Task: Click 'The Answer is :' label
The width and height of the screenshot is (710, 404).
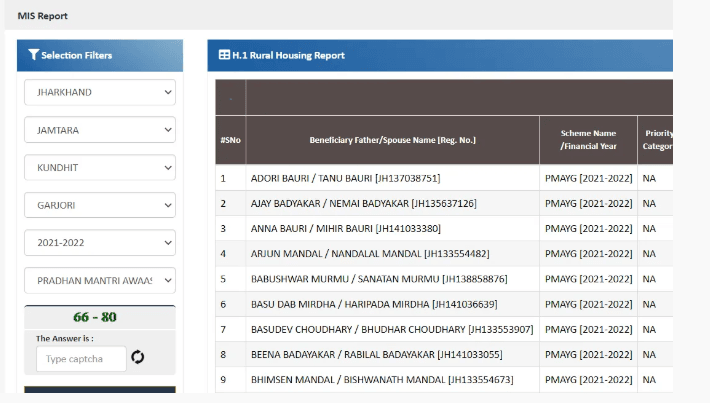Action: tap(65, 338)
